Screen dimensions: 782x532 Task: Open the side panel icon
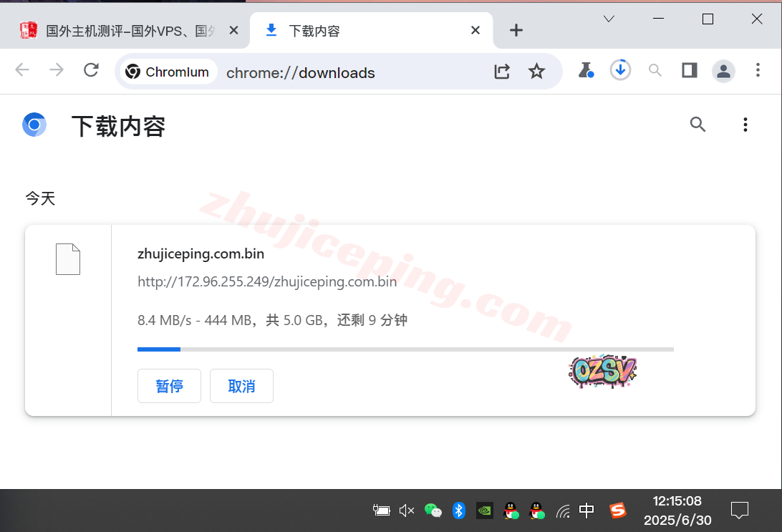point(689,70)
